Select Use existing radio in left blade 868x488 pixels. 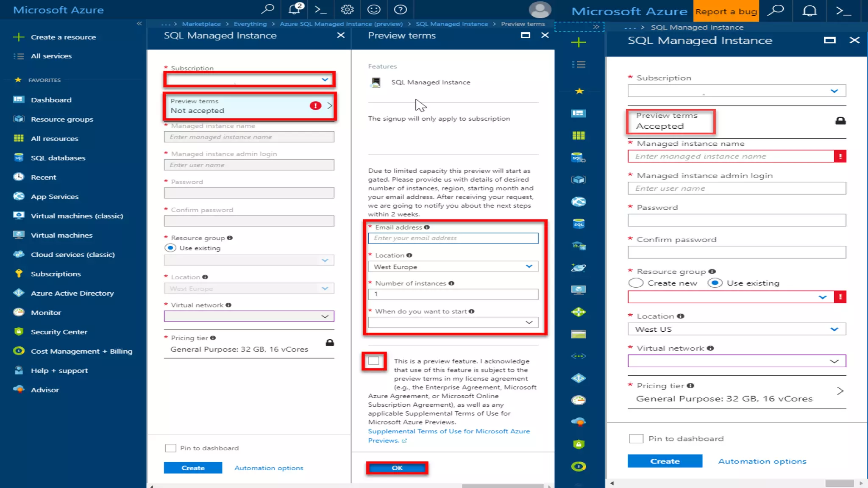coord(170,248)
